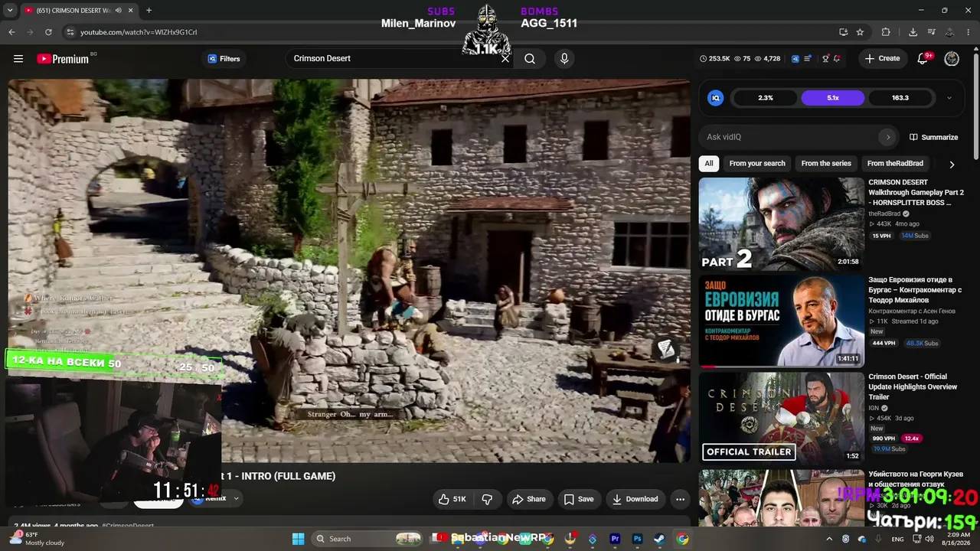Open the Update Highlights Overview Trailer title

(913, 386)
